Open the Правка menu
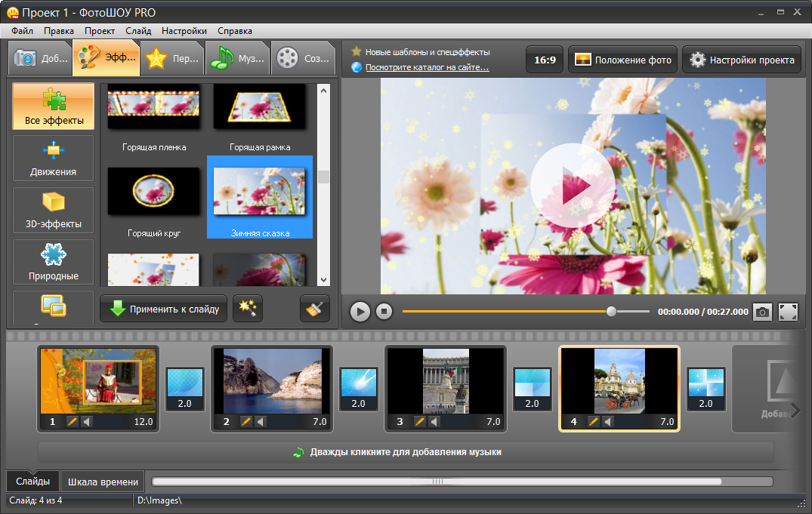 click(58, 31)
